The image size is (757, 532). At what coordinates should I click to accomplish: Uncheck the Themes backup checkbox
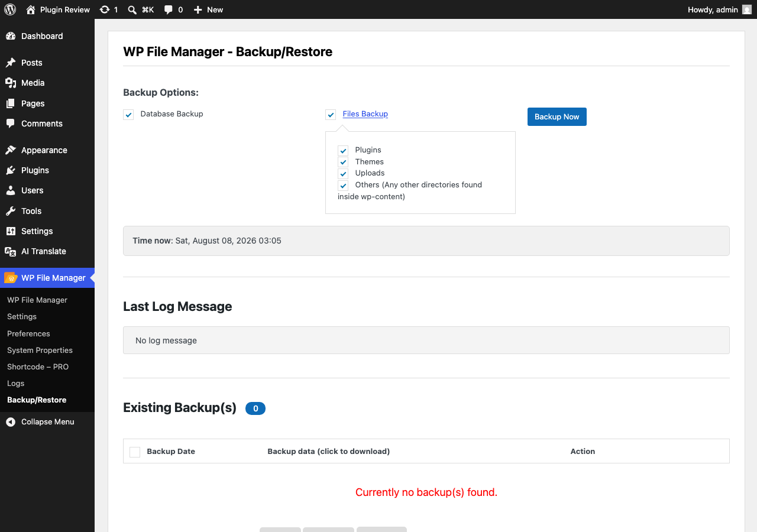[x=343, y=162]
